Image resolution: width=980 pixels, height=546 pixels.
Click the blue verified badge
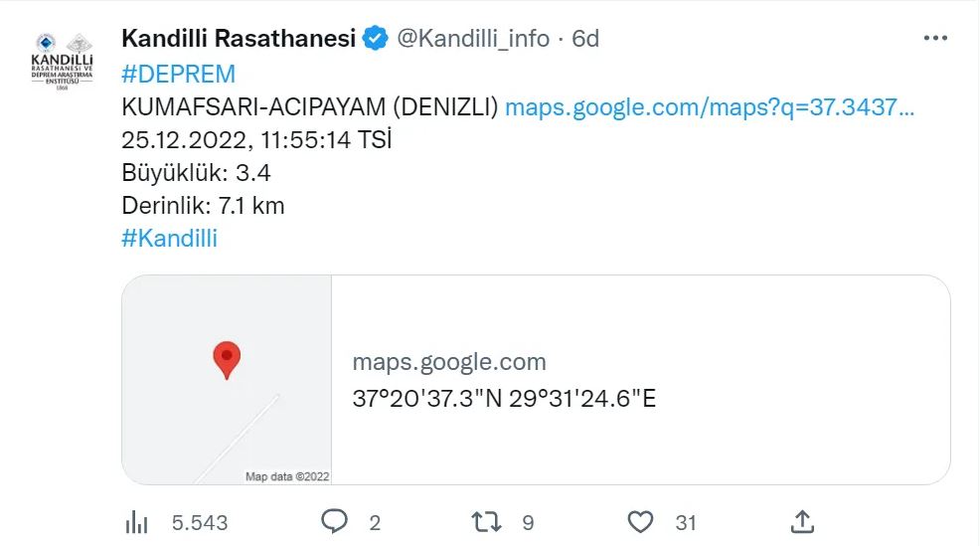pyautogui.click(x=376, y=39)
